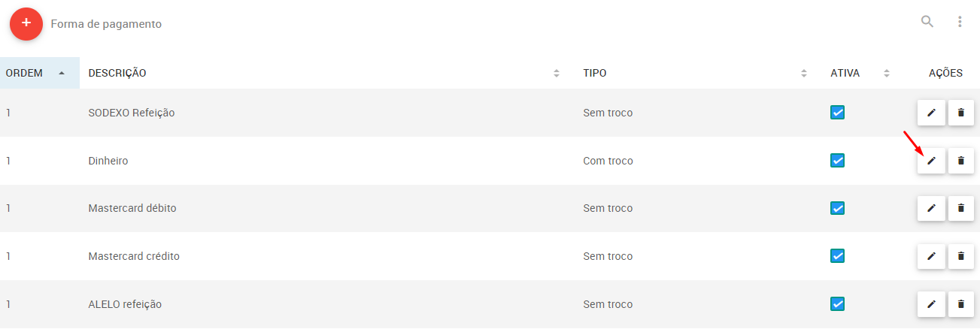This screenshot has width=980, height=329.
Task: Sort using the TIPO column arrows
Action: tap(804, 73)
